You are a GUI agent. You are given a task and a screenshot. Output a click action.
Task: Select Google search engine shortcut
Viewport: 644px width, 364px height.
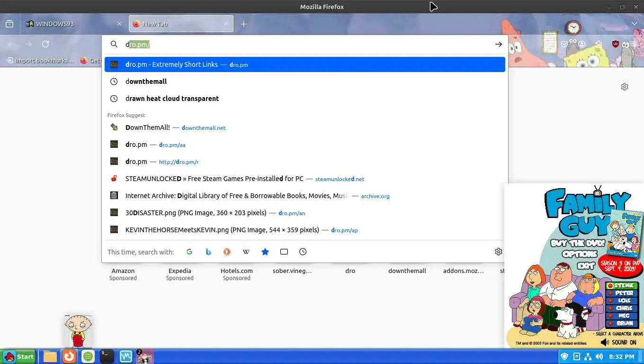(189, 252)
